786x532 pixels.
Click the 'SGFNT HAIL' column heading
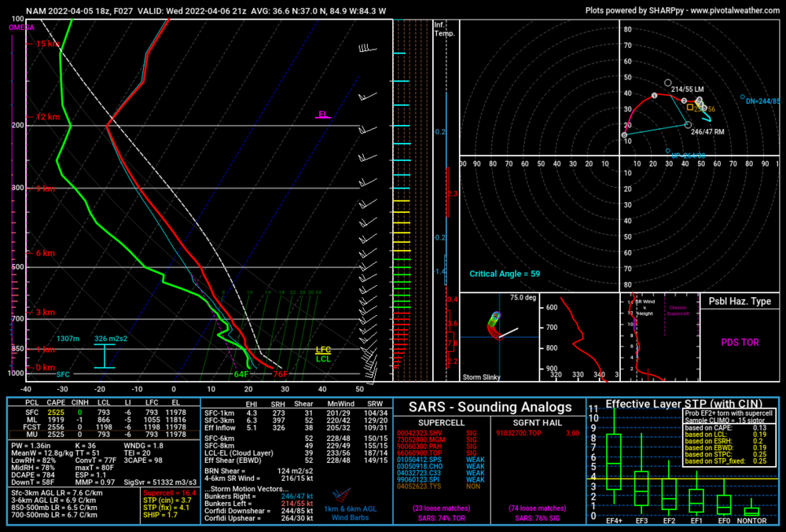point(537,423)
